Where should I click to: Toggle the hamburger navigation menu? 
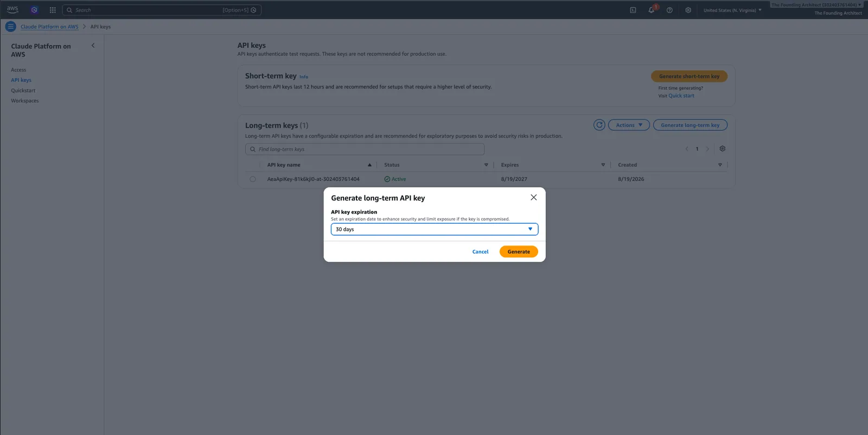[10, 26]
